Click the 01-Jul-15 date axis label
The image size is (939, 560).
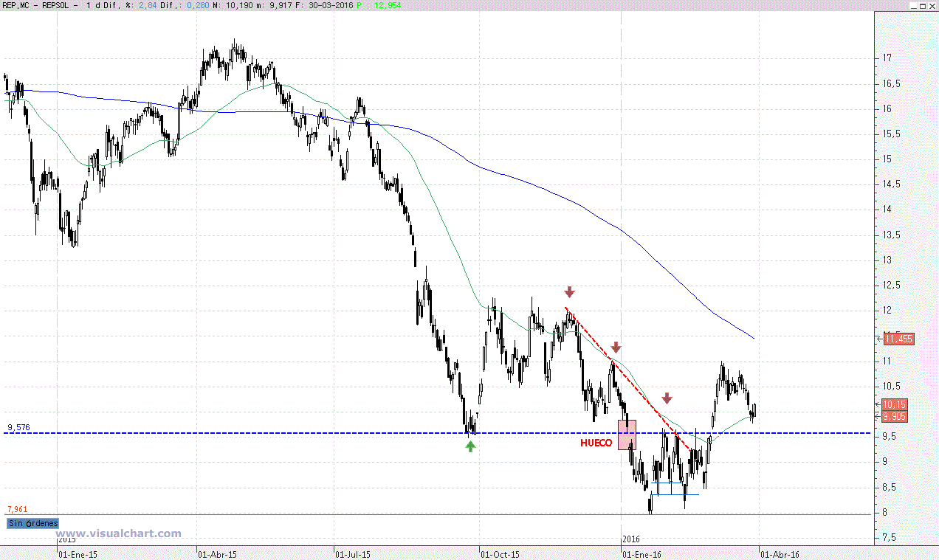click(353, 553)
